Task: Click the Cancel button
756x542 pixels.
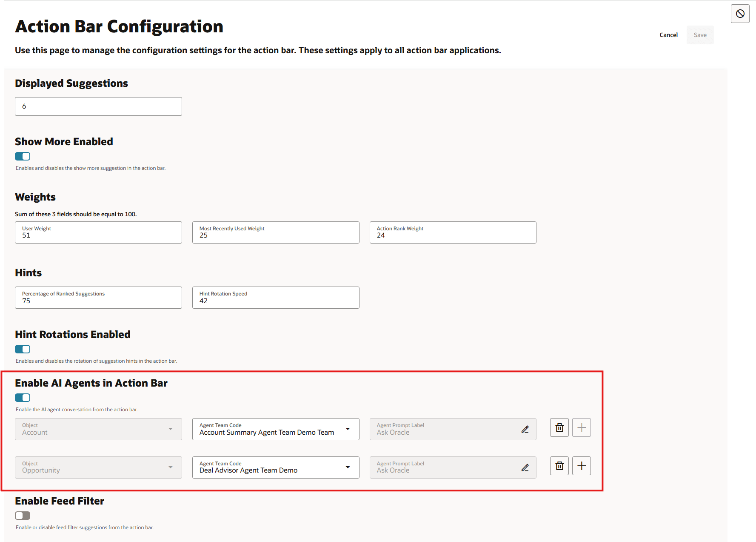Action: click(x=668, y=35)
